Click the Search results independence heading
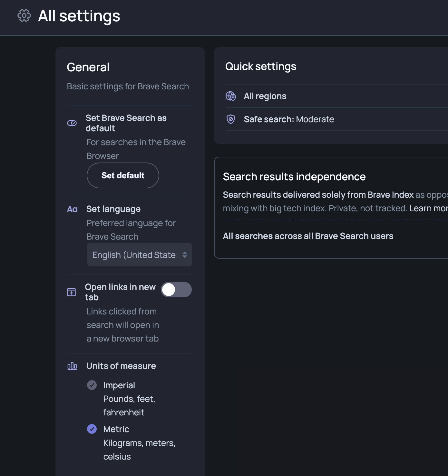448x476 pixels. (x=294, y=177)
